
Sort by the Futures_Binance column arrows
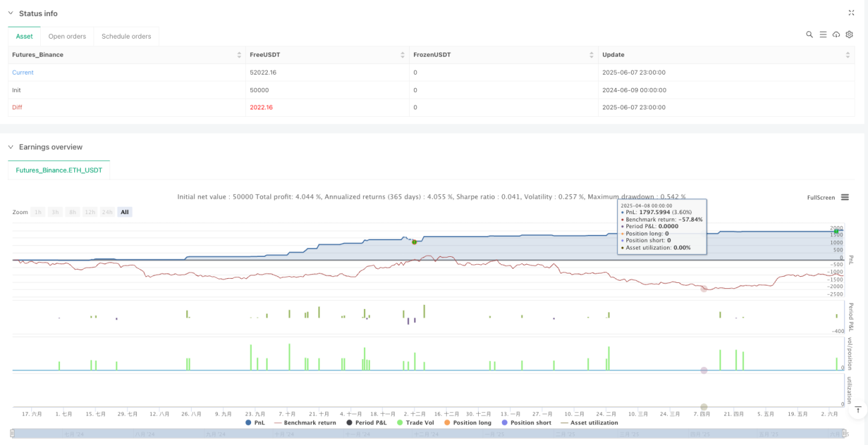239,55
